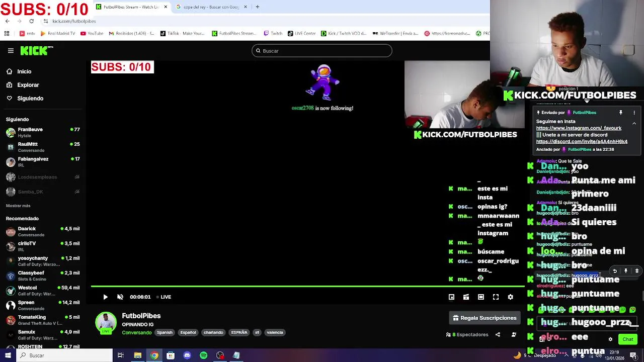Click the Regala Suscripciones gift button

[x=485, y=318]
